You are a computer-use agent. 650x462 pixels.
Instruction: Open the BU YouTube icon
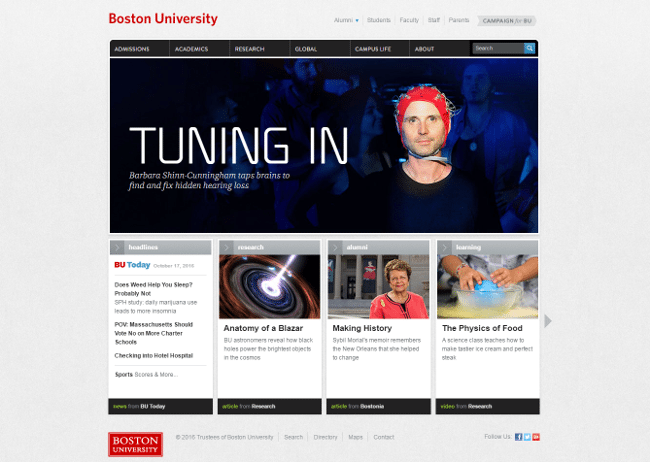(x=536, y=437)
